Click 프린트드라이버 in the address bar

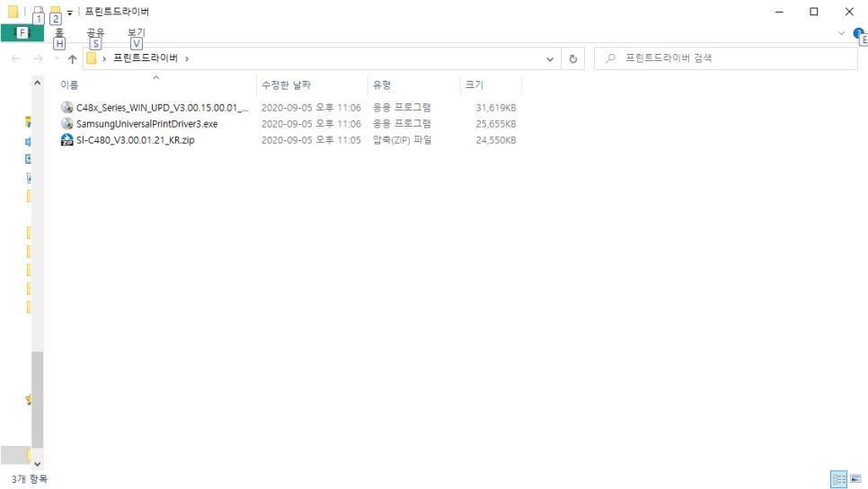click(146, 58)
